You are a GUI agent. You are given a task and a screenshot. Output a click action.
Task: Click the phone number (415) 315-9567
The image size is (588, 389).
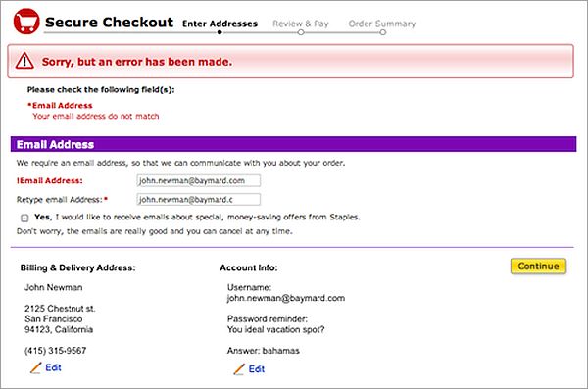[56, 351]
